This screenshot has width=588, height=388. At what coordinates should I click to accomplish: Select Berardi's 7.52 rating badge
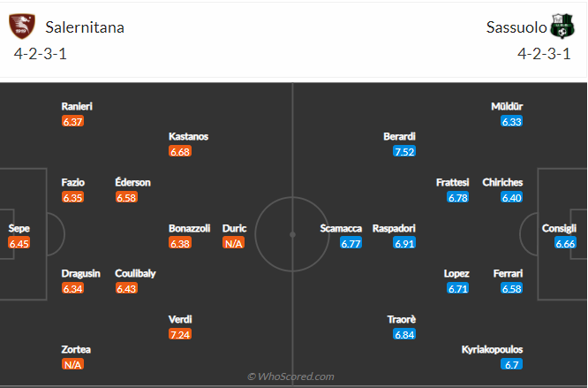pos(404,152)
